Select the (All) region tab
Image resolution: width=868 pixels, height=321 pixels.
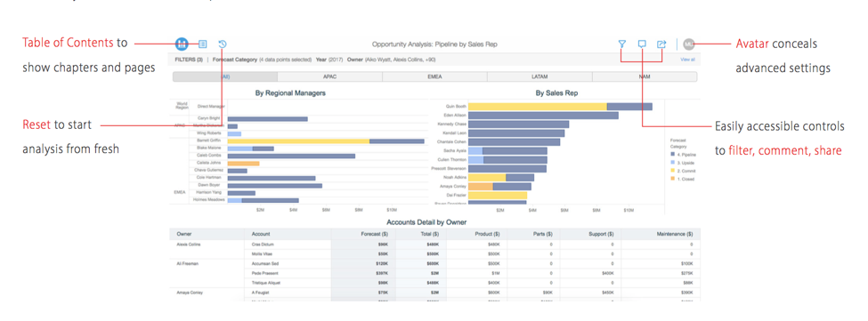[224, 76]
